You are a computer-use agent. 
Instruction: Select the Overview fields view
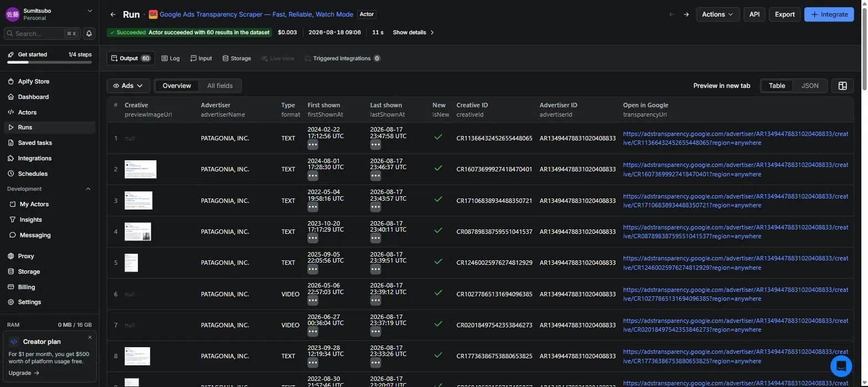(x=177, y=86)
